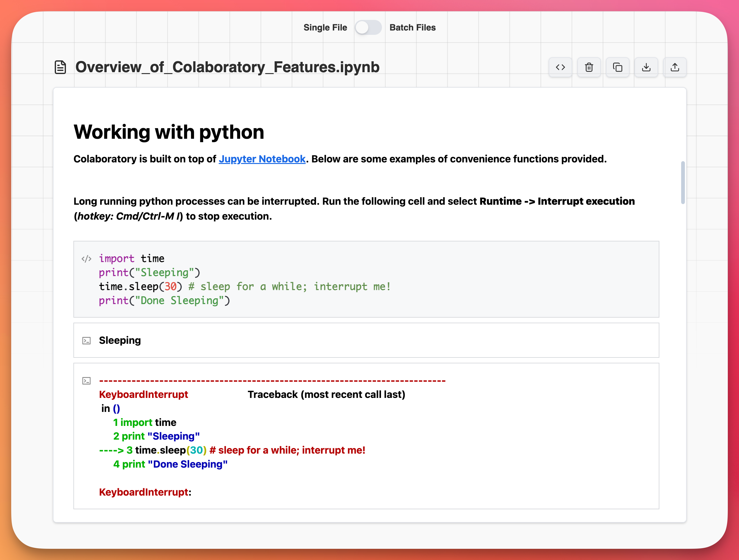Toggle Single File / Batch Files switch

368,27
